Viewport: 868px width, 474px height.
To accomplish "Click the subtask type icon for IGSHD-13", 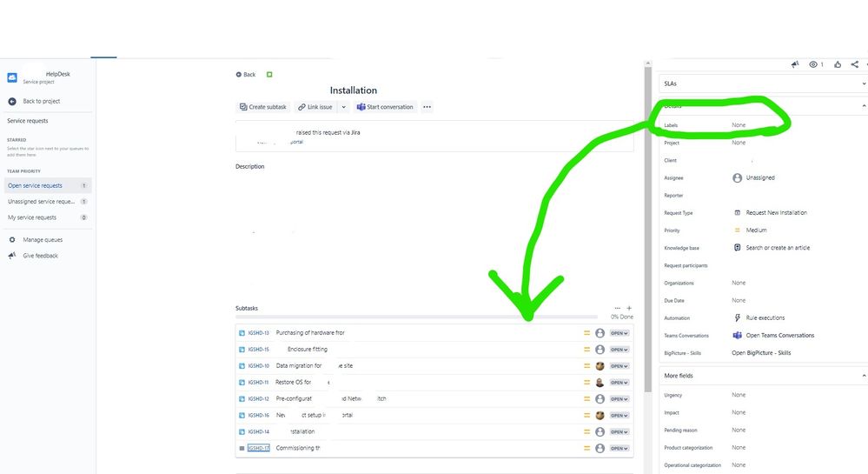I will tap(242, 333).
